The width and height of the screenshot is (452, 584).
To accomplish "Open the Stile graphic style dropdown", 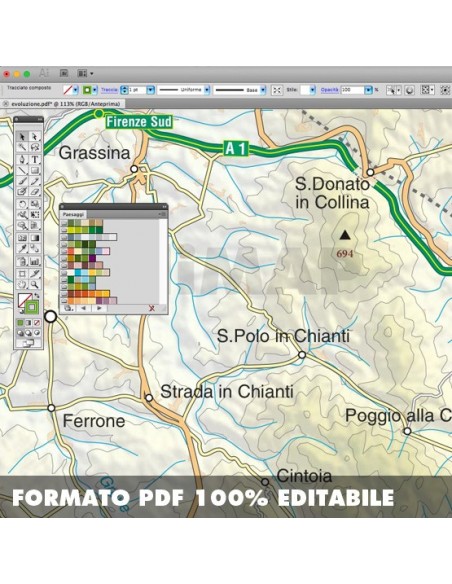I will (313, 90).
